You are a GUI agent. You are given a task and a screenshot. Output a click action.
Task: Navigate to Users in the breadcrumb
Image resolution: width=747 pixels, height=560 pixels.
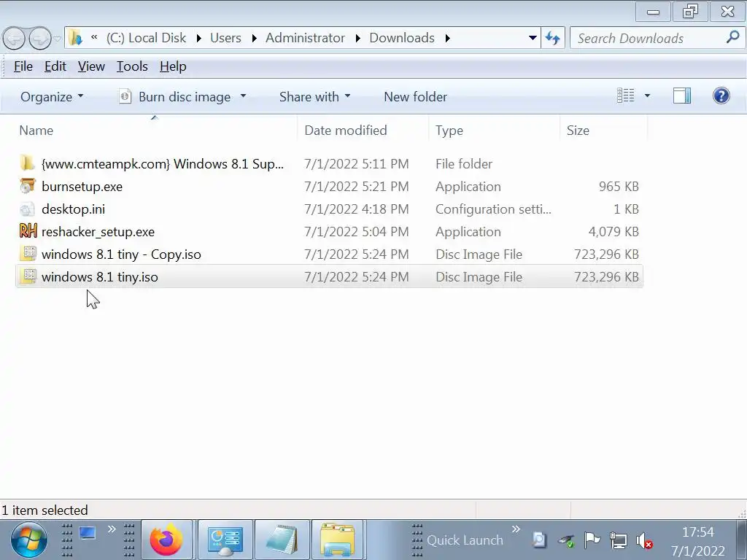coord(225,38)
